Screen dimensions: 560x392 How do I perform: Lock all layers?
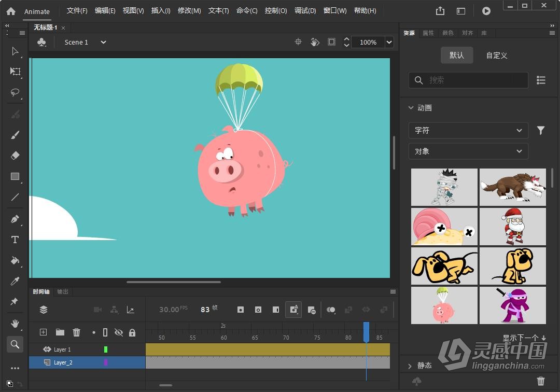(x=133, y=332)
